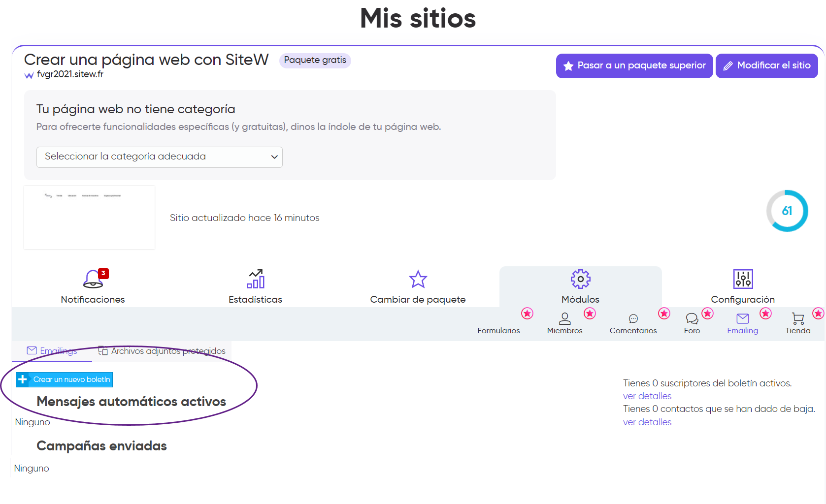The image size is (826, 504).
Task: Click the Campañas enviadas heading
Action: (102, 446)
